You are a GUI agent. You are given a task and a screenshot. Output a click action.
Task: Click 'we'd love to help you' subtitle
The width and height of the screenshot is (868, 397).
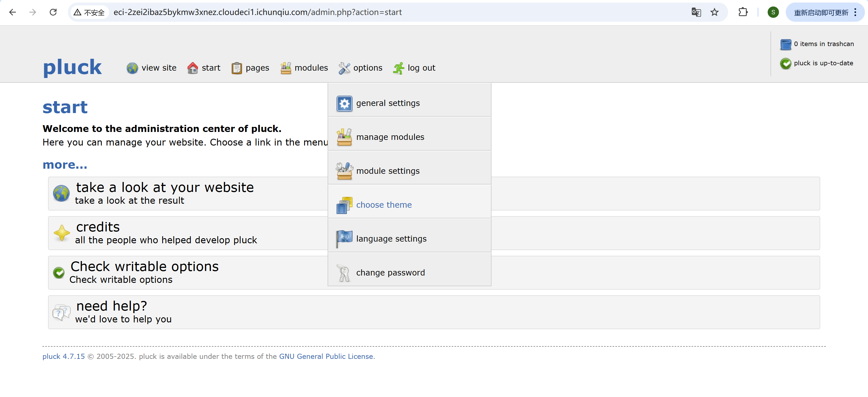click(x=123, y=320)
